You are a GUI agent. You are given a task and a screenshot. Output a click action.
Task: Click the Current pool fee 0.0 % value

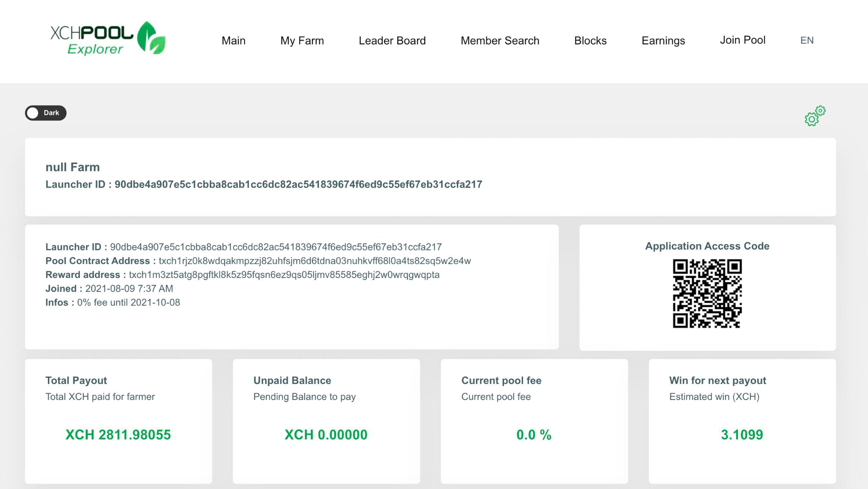[534, 435]
